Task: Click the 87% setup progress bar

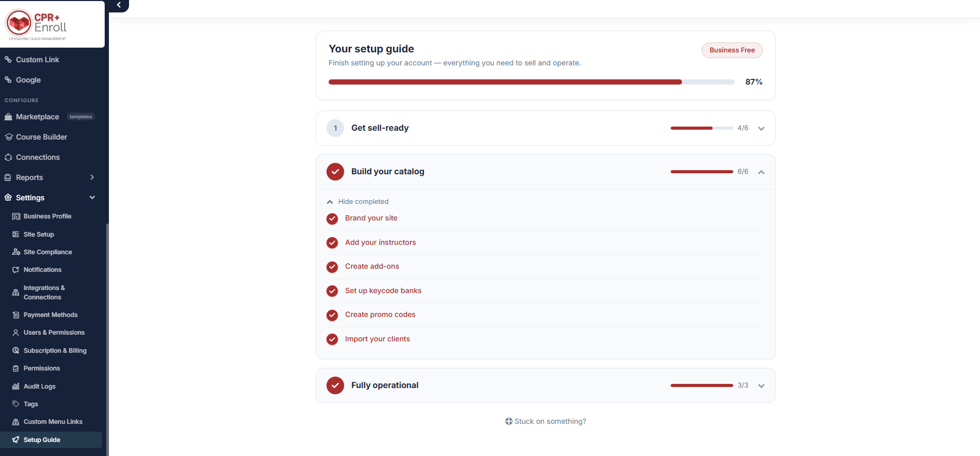Action: coord(531,82)
